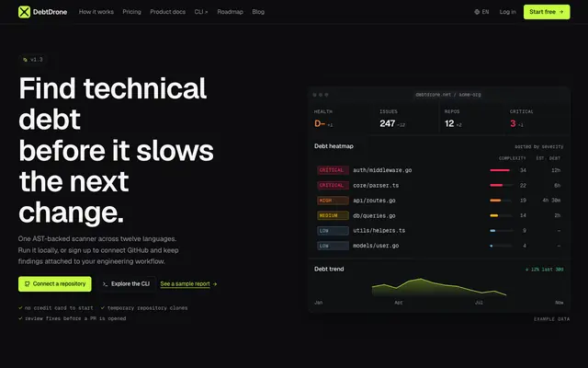Click the orange complexity bar for api/routes.go
The image size is (588, 368).
point(495,201)
